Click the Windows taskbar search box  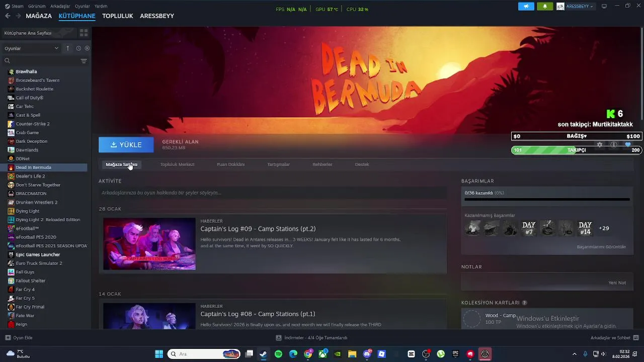[x=204, y=354]
